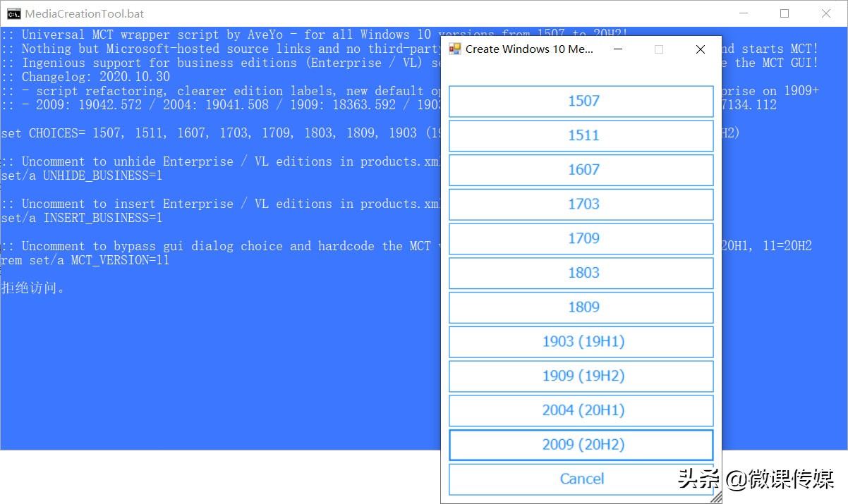Click the 'rem set/a MCT_VERSION=11' line
Image resolution: width=848 pixels, height=504 pixels.
85,260
